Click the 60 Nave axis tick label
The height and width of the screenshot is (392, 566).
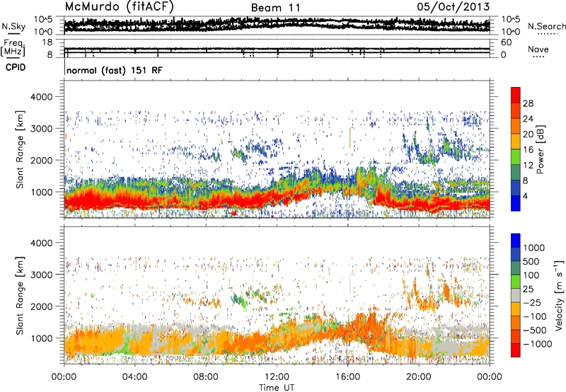tap(506, 42)
